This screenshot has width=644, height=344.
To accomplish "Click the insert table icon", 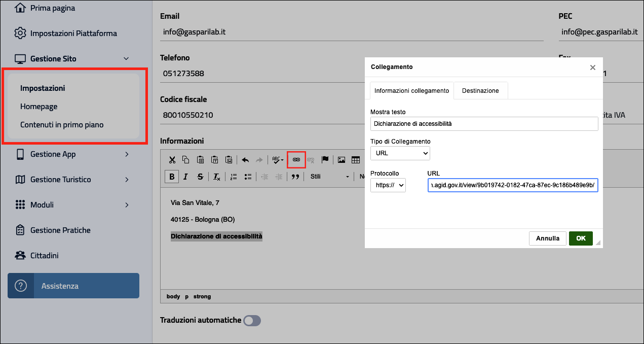I will (356, 160).
